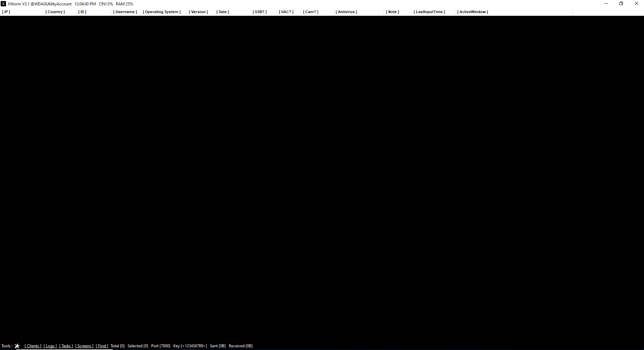Screen dimensions: 644x350
Task: Click the Selected [0] status text
Action: (x=138, y=346)
